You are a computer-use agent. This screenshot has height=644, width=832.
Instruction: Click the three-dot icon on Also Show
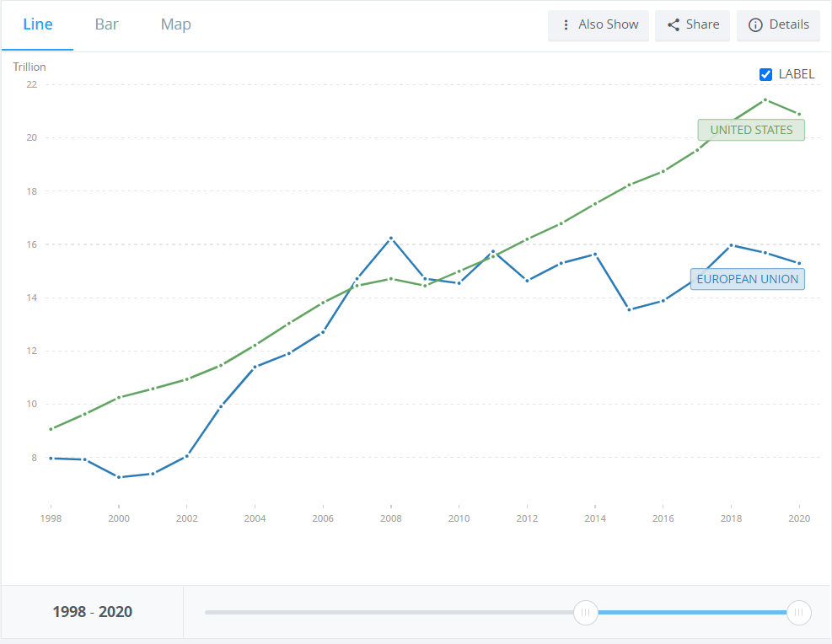click(x=566, y=25)
